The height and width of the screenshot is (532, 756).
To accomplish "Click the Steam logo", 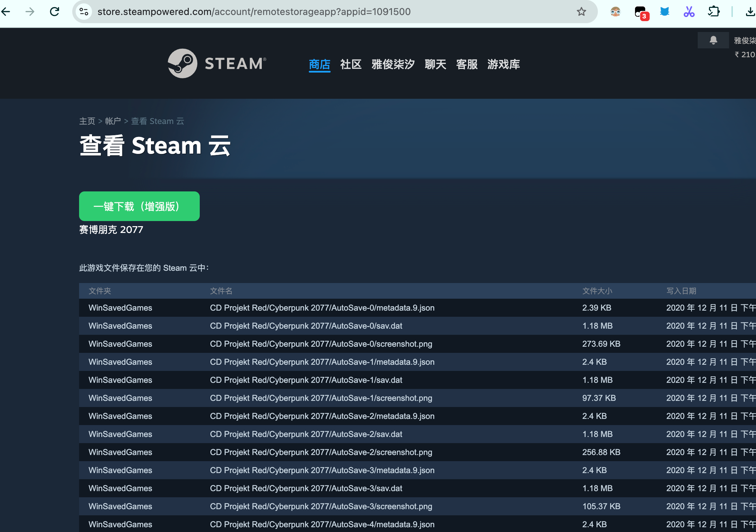I will [217, 63].
